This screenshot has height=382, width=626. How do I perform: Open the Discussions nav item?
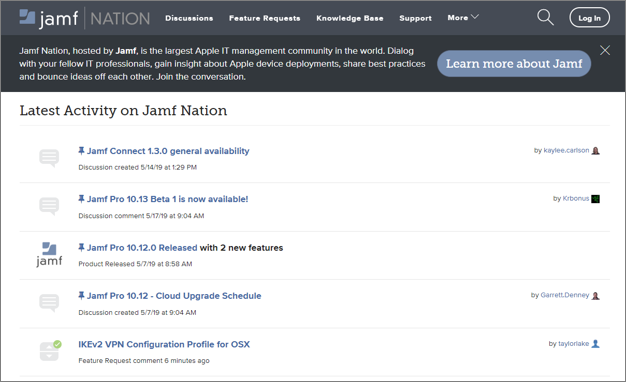tap(189, 18)
